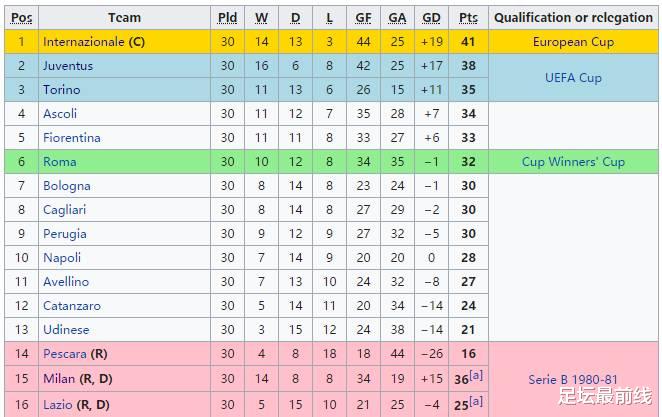Click the Pescara team link
662x417 pixels.
click(65, 354)
